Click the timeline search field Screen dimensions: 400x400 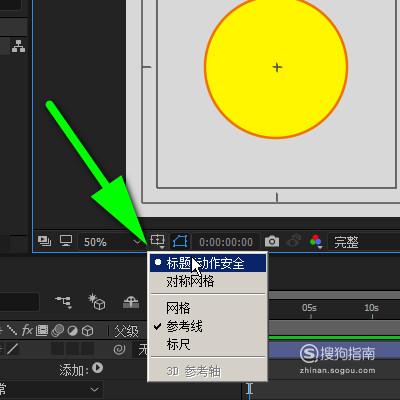pyautogui.click(x=19, y=302)
